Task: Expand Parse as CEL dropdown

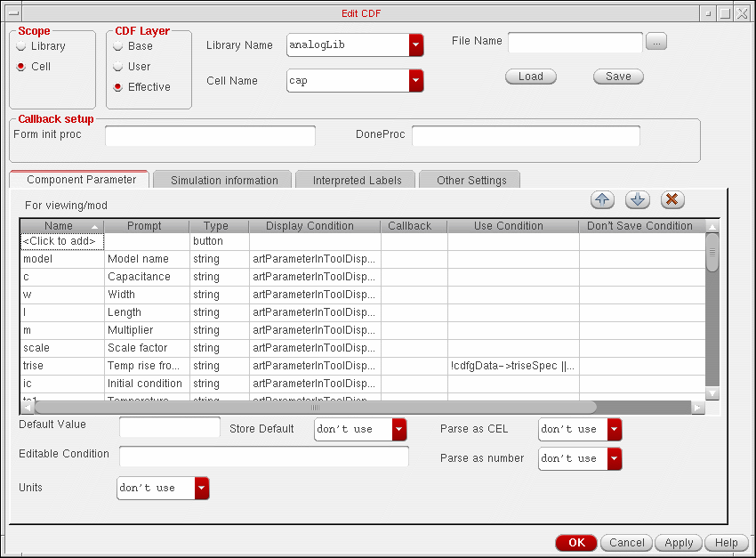Action: (x=614, y=429)
